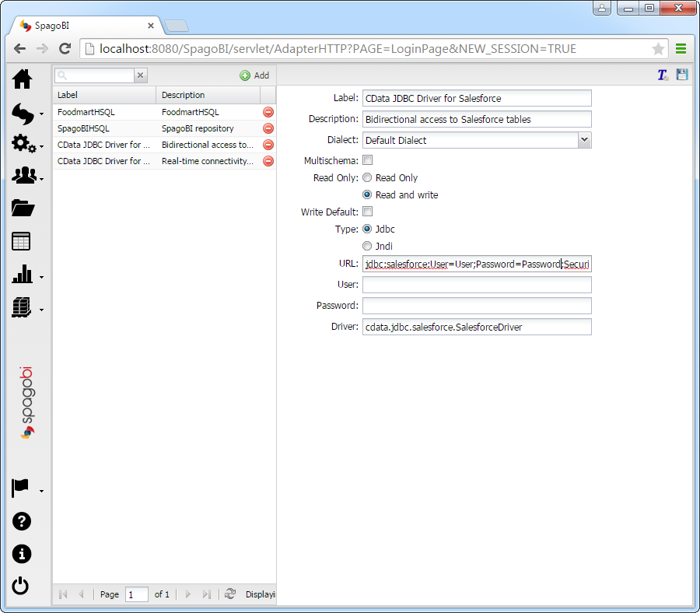Open the folder browser icon in the sidebar
700x613 pixels.
(x=21, y=208)
